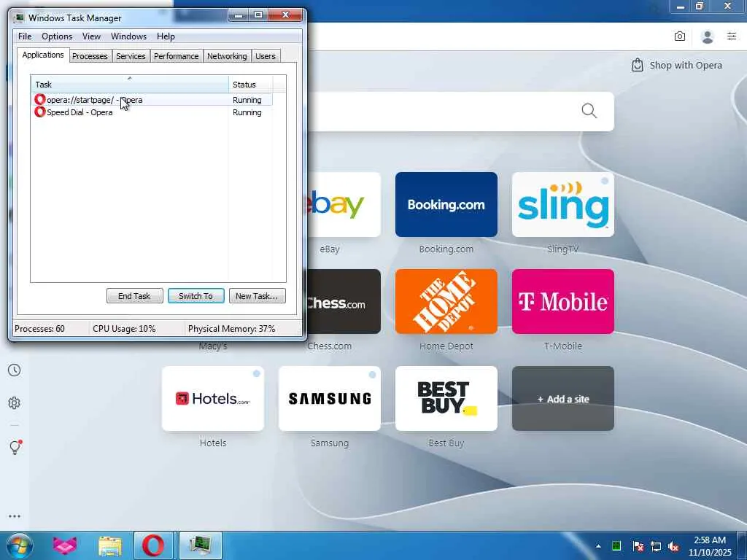Open the Best Buy speed dial tile
The image size is (747, 560).
click(x=446, y=399)
